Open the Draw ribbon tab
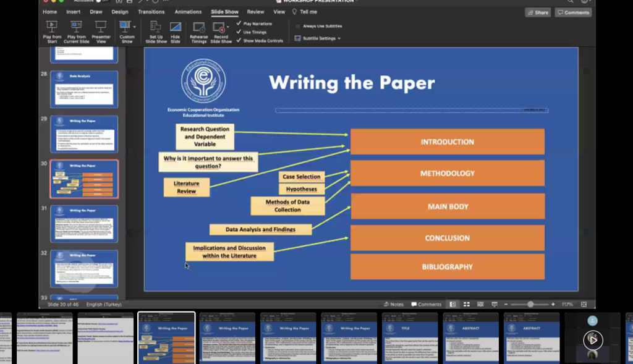The image size is (633, 364). [96, 12]
